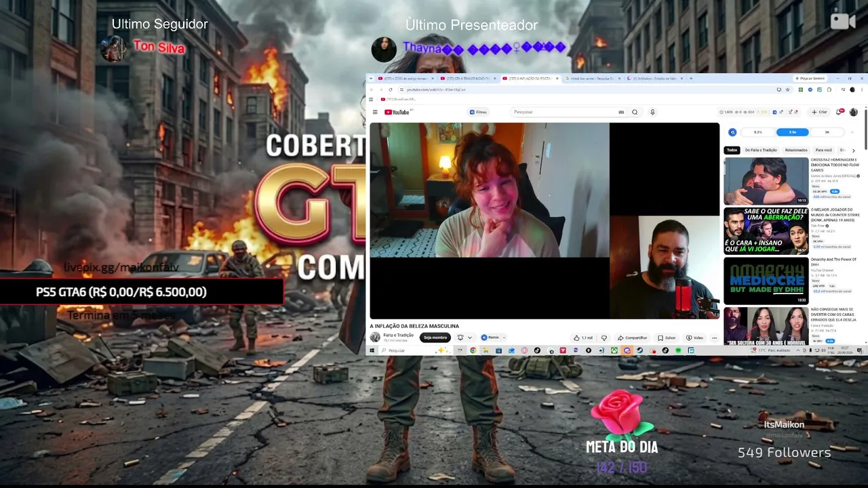Screen dimensions: 868x488
Task: Select the 'Todos' filter chip
Action: [732, 150]
